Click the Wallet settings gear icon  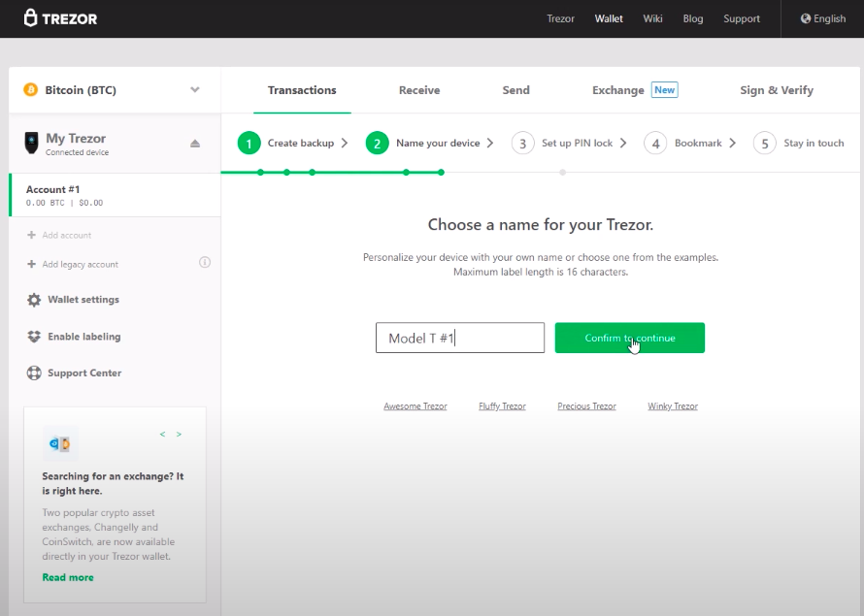click(x=34, y=300)
